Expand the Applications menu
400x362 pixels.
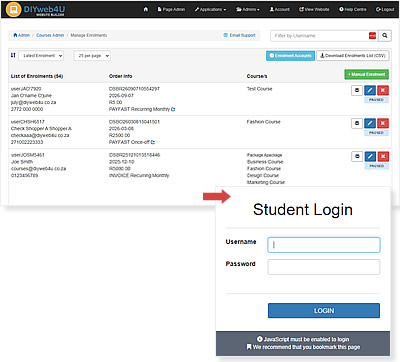tap(210, 9)
